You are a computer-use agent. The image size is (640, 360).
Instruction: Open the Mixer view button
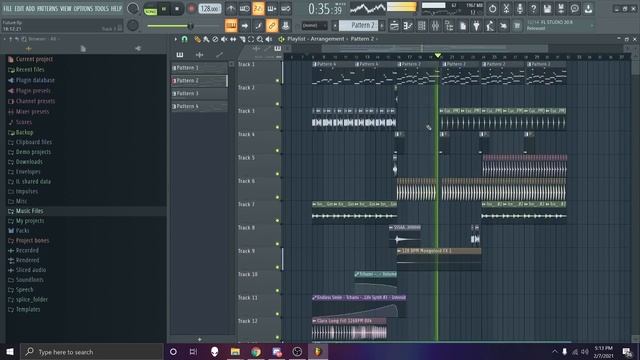(x=436, y=26)
